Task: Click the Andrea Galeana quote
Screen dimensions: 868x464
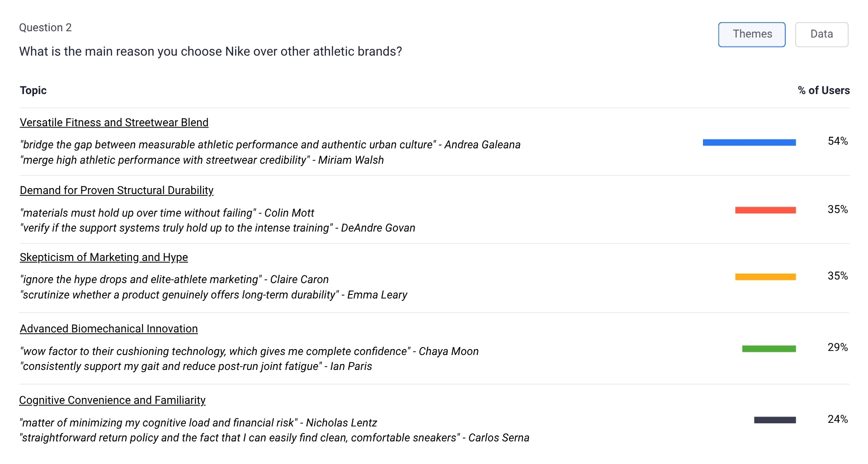Action: pyautogui.click(x=270, y=145)
